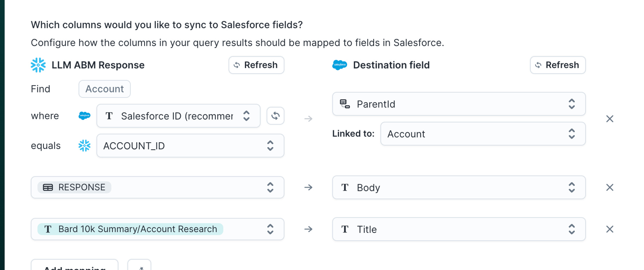Viewport: 644px width, 270px height.
Task: Expand the ParentId destination field dropdown
Action: pos(459,104)
